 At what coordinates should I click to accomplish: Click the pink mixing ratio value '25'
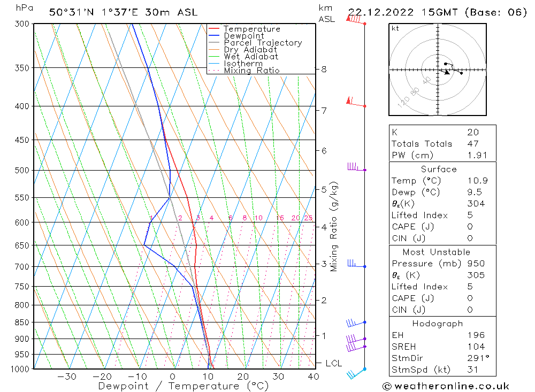click(x=309, y=218)
